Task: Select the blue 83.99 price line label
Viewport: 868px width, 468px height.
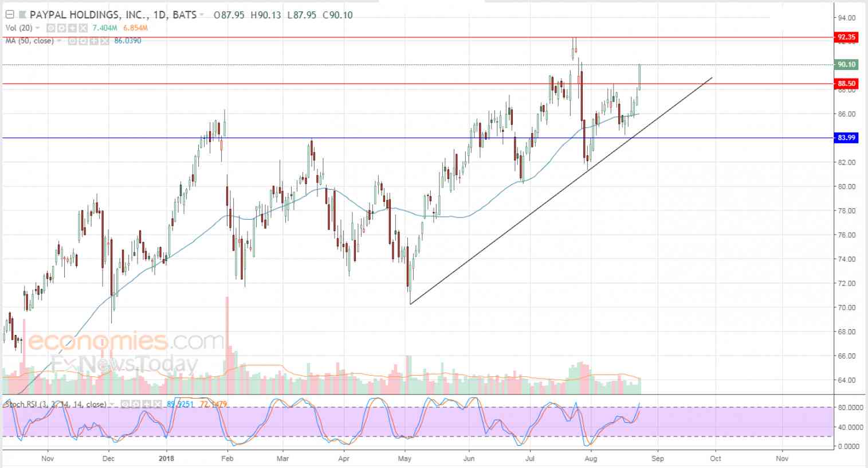Action: pos(846,138)
